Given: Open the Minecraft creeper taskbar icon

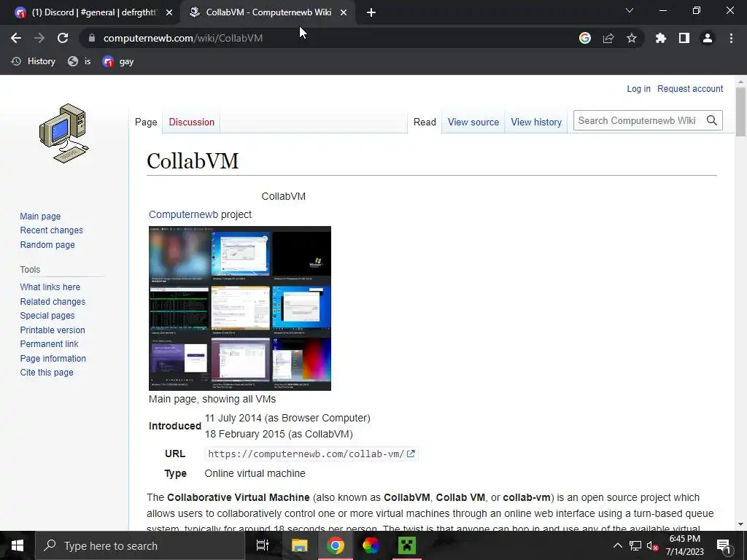Looking at the screenshot, I should pyautogui.click(x=407, y=545).
